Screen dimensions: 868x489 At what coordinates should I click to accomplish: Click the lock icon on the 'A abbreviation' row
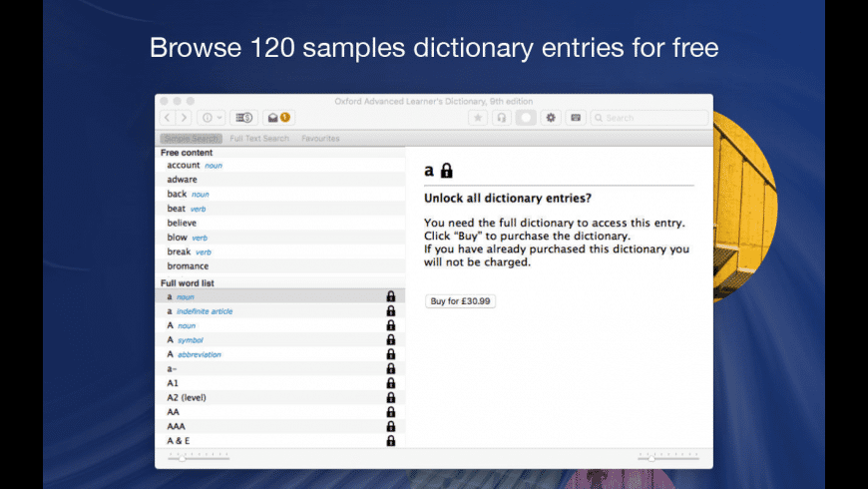coord(391,354)
